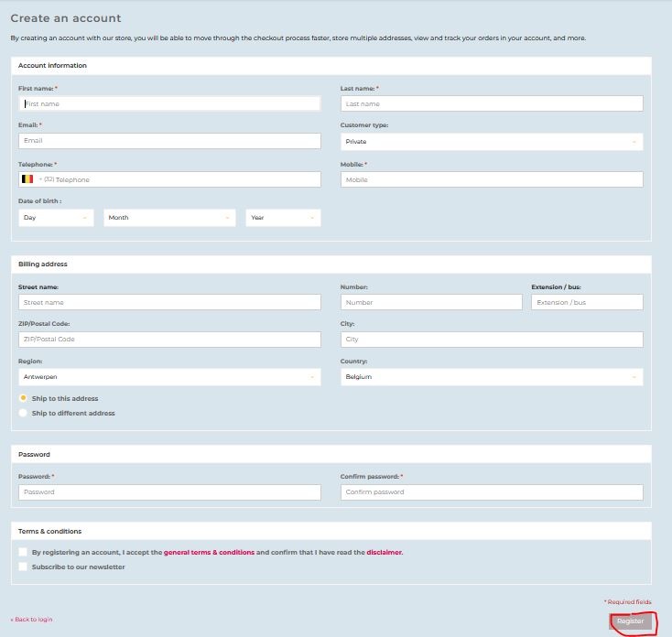Image resolution: width=672 pixels, height=637 pixels.
Task: Focus the ZIP/Postal Code field
Action: pos(169,340)
